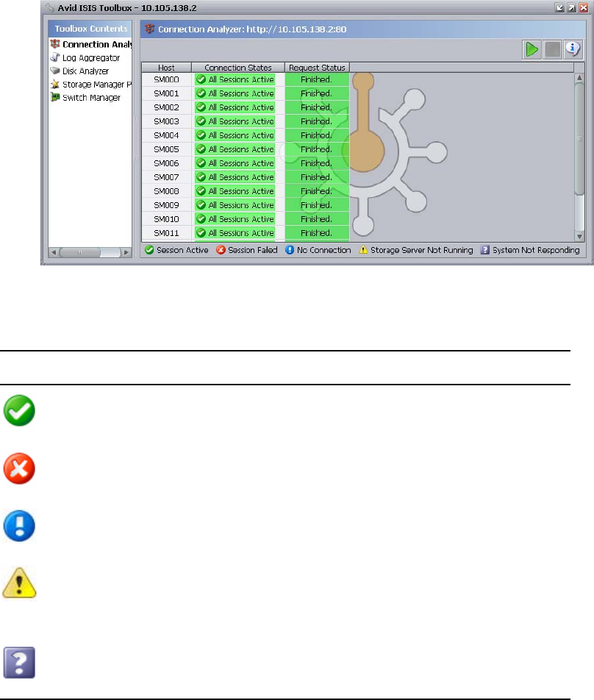This screenshot has width=594, height=700.
Task: Click the No Connection legend icon
Action: (290, 250)
